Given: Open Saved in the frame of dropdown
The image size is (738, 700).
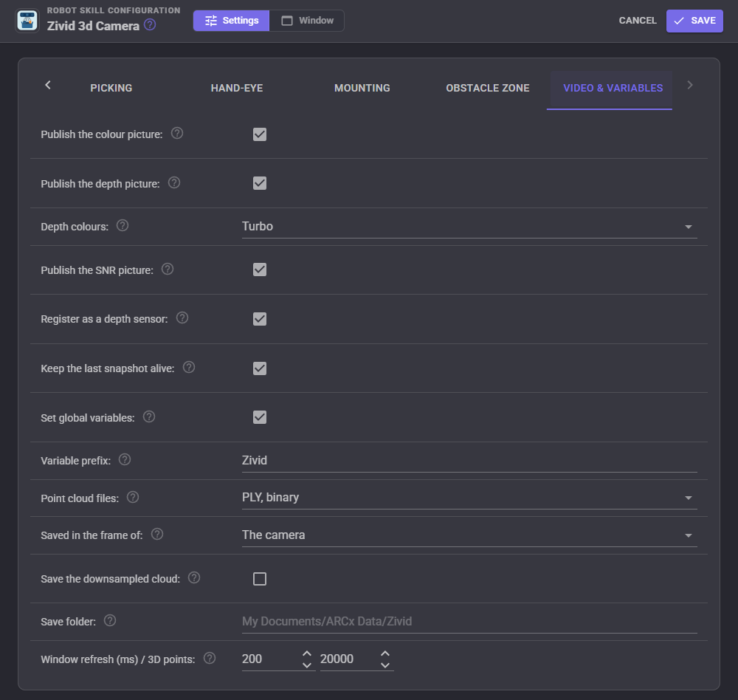Looking at the screenshot, I should point(469,535).
